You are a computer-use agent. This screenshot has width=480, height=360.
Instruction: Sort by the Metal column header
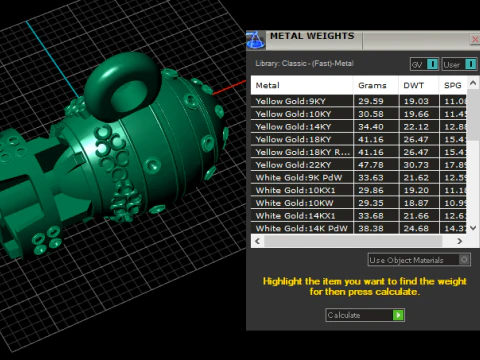302,85
